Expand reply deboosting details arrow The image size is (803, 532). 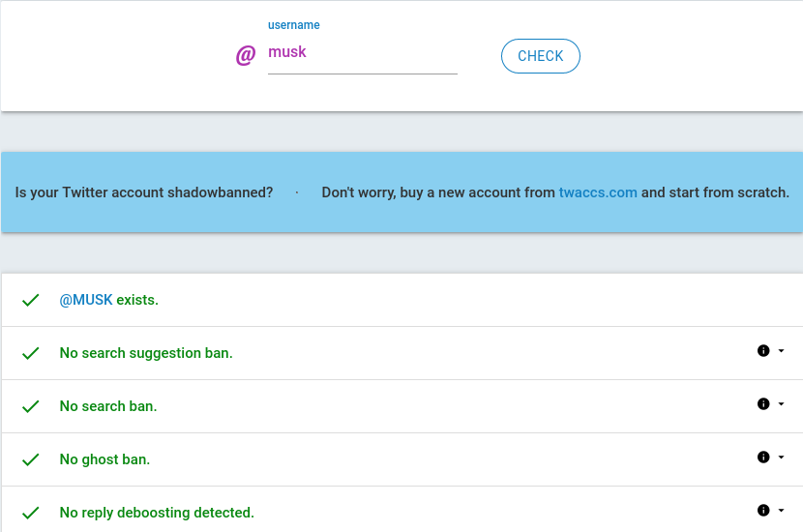point(781,511)
